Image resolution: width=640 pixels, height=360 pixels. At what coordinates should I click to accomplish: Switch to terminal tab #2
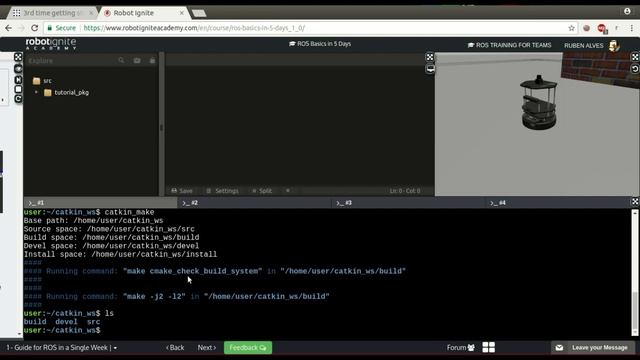click(x=254, y=203)
